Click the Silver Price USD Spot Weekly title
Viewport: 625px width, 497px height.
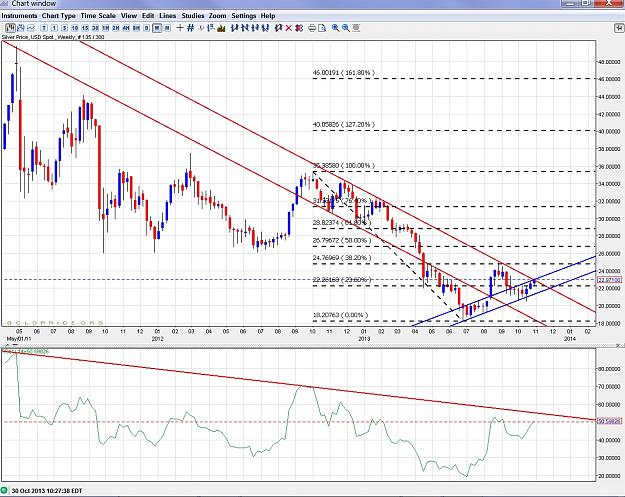53,37
